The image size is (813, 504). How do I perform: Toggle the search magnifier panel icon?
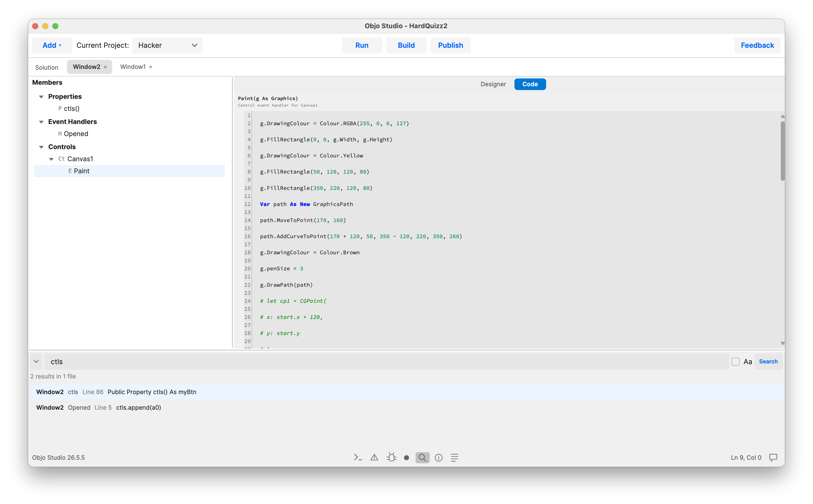(x=422, y=457)
